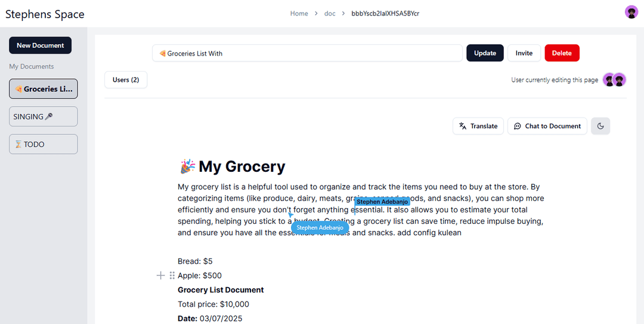Click the document title input field
The width and height of the screenshot is (644, 324).
[307, 53]
